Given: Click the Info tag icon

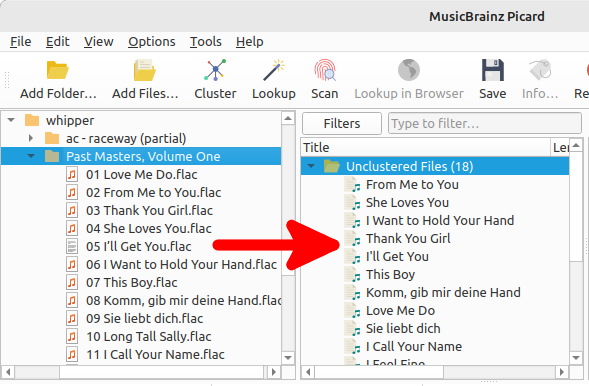Looking at the screenshot, I should point(540,70).
